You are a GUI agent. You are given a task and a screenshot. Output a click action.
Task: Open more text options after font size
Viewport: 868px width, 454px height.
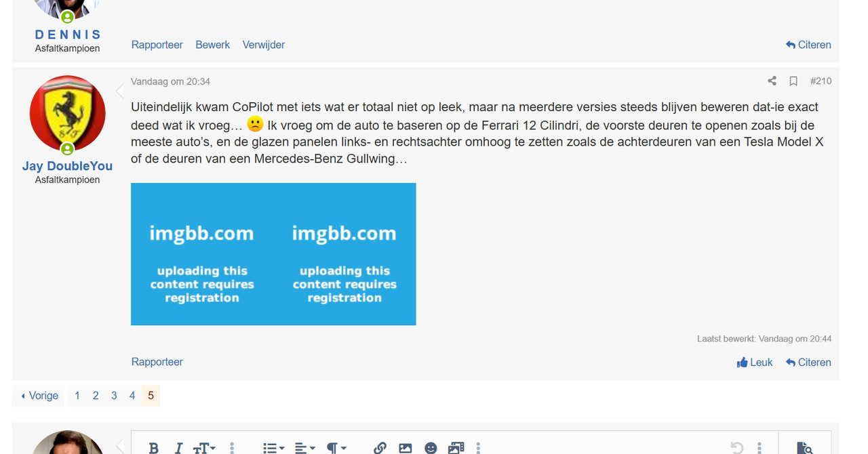point(232,448)
